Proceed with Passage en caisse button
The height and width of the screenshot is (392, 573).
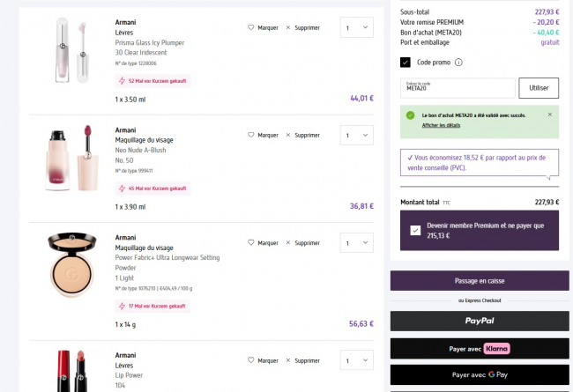point(480,280)
